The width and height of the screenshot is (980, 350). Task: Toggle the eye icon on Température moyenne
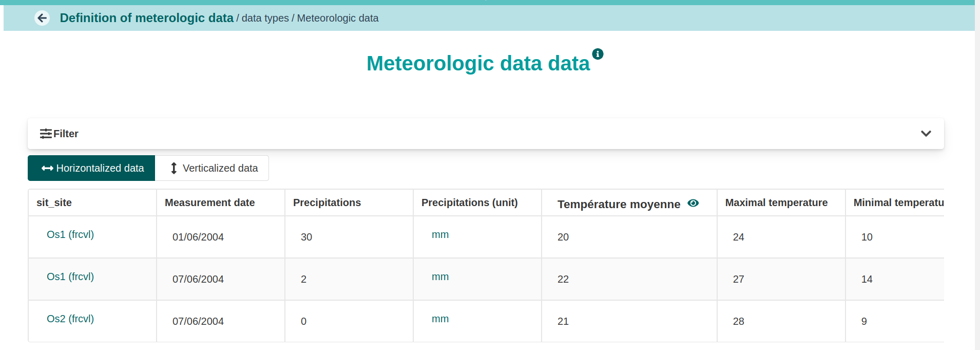(693, 203)
